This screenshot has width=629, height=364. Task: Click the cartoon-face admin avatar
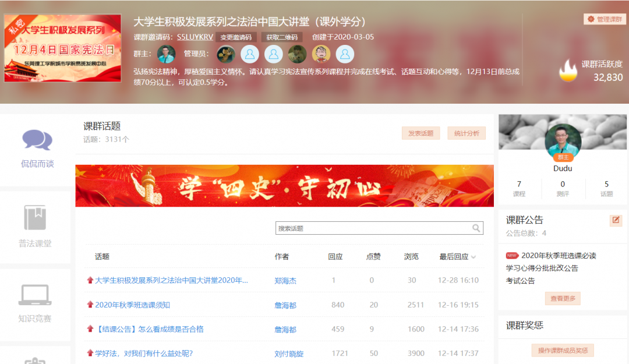click(321, 54)
